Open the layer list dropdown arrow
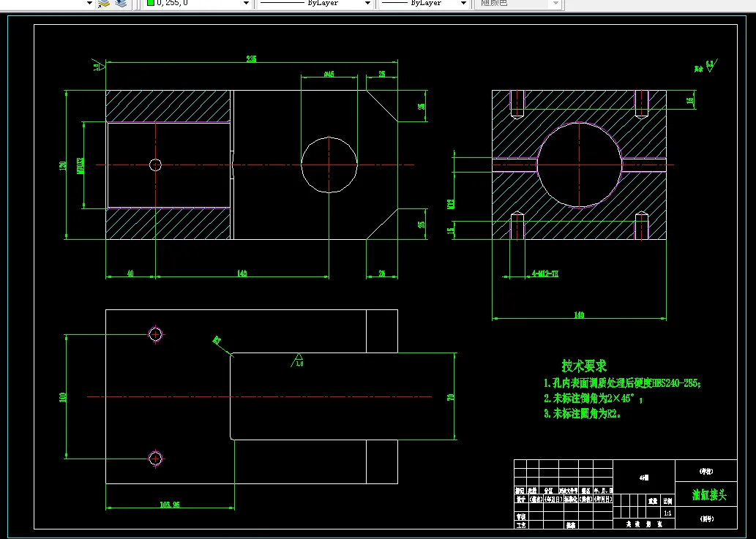The width and height of the screenshot is (756, 539). pyautogui.click(x=89, y=4)
